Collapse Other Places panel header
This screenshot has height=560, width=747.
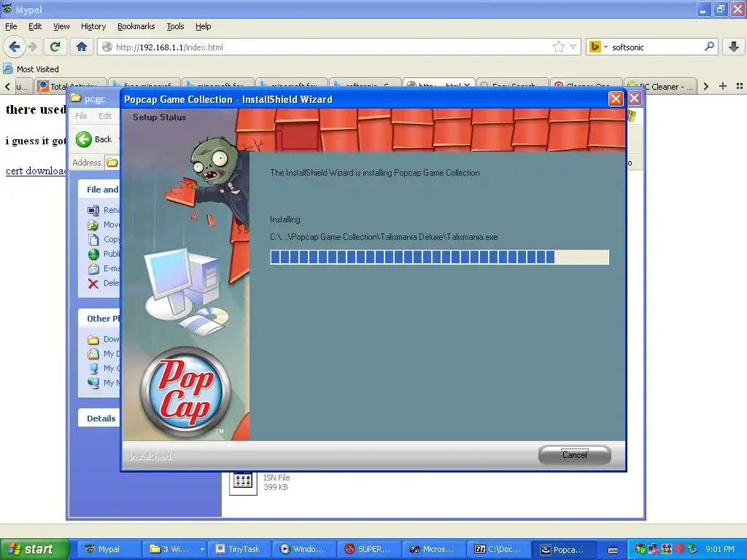[x=99, y=318]
